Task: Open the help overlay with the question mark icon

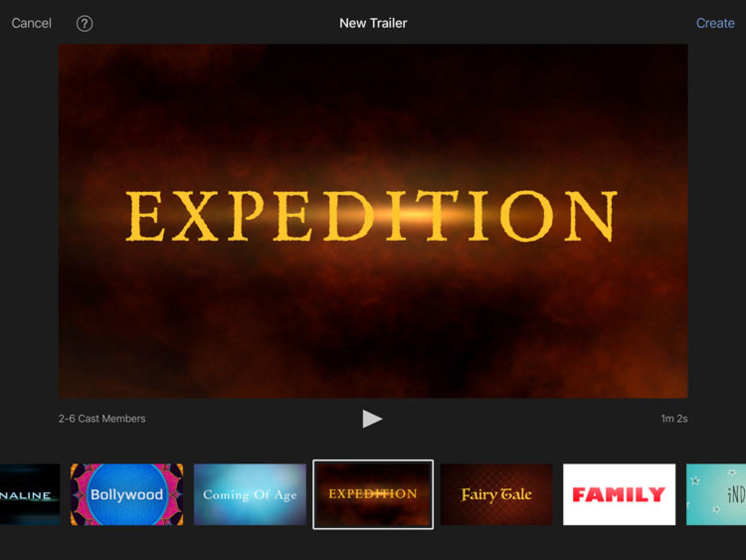Action: (84, 23)
